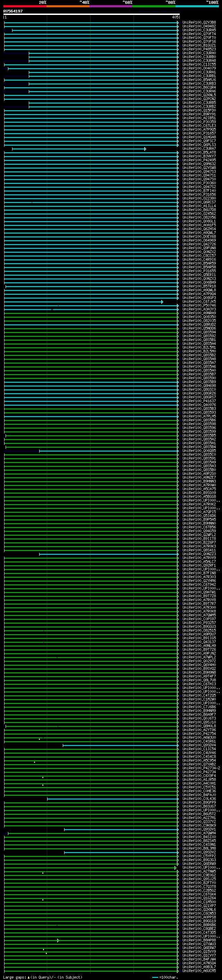Click the purple ~60% legend color segment
Screen dimensions: 222x980
point(111,6)
